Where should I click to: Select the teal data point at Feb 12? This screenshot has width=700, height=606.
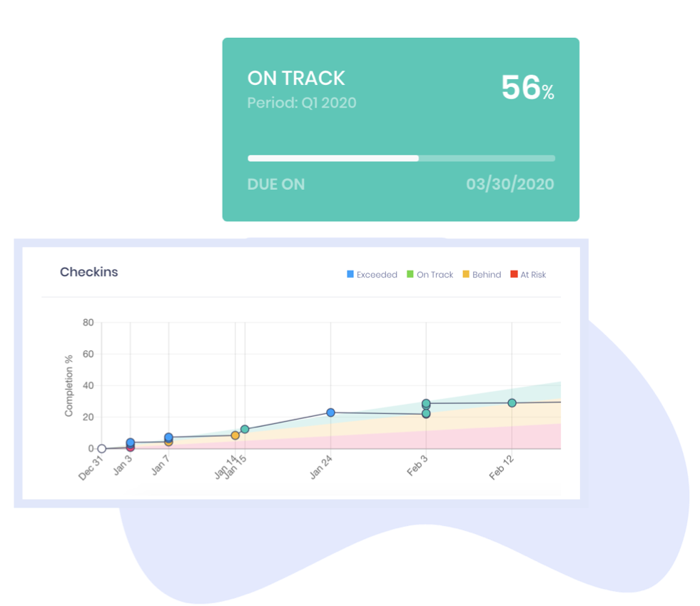pos(512,403)
